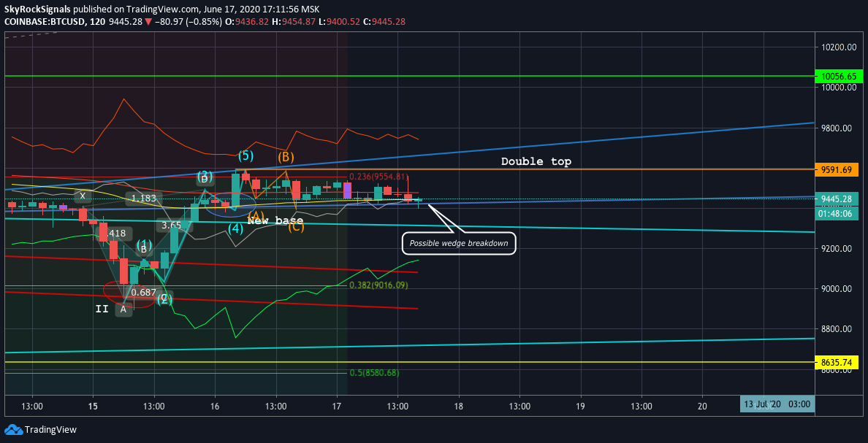Click the red ellipse around the low
Image resolution: width=868 pixels, height=443 pixels.
(x=131, y=294)
